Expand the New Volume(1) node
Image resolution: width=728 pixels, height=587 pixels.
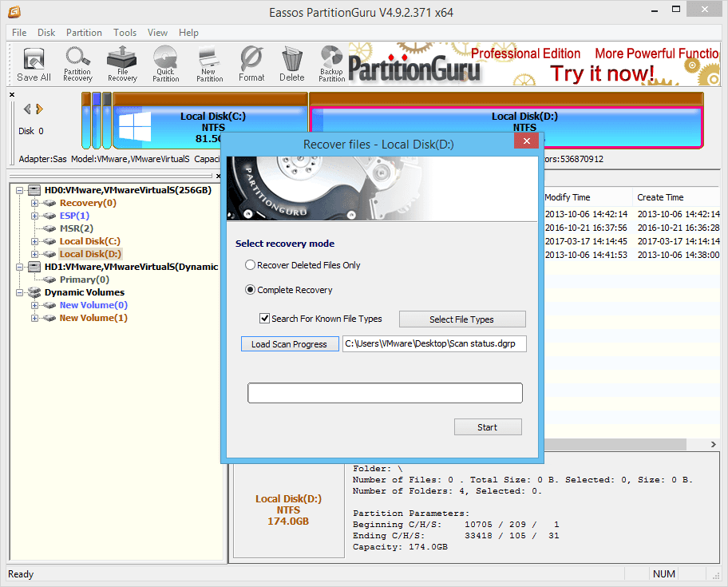tap(34, 318)
